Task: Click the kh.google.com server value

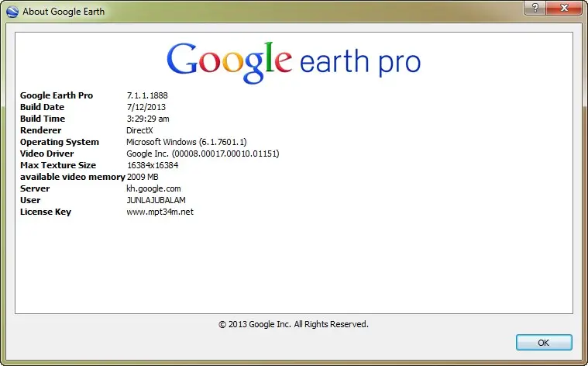Action: pos(153,188)
